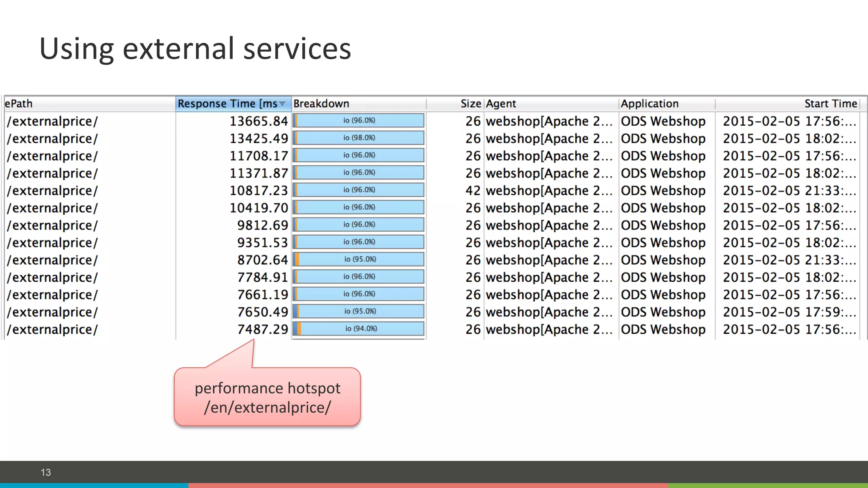Click ODS Webshop in the 7784.91 row
Image resolution: width=868 pixels, height=488 pixels.
(x=663, y=277)
